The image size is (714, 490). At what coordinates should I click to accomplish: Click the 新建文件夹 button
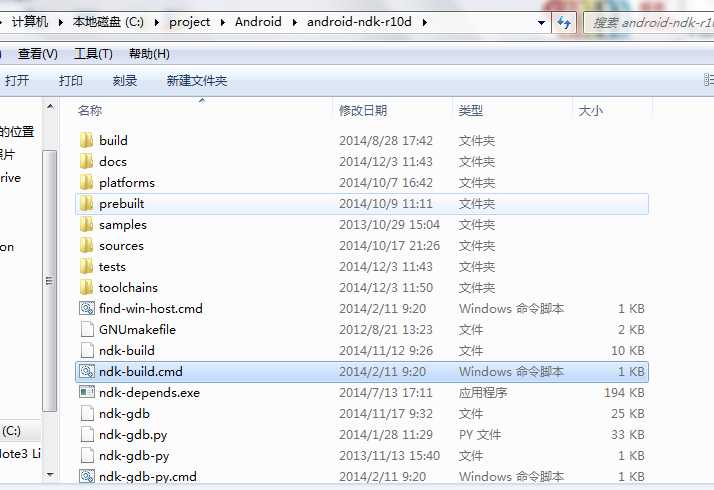[x=197, y=81]
